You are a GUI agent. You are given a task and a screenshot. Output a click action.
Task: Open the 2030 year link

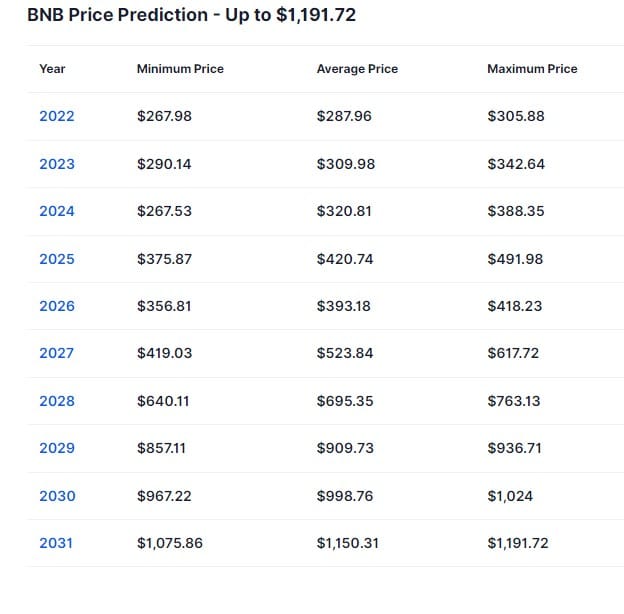click(x=57, y=496)
